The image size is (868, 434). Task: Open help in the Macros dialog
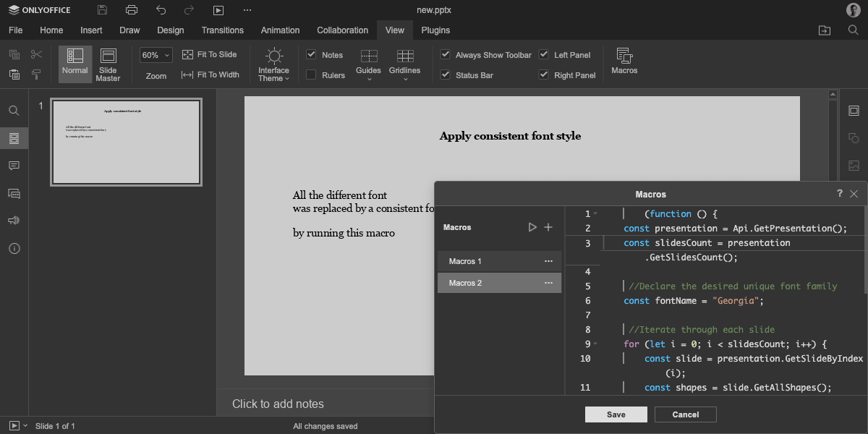tap(840, 194)
